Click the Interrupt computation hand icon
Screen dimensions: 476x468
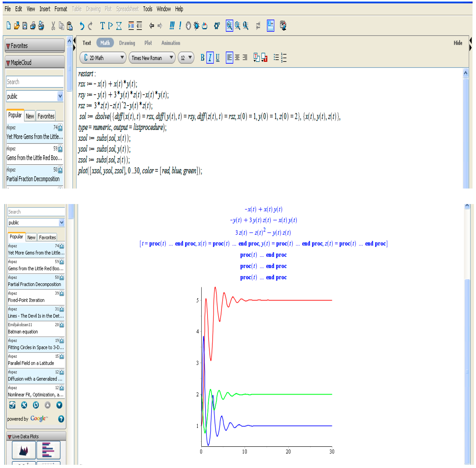click(x=188, y=26)
